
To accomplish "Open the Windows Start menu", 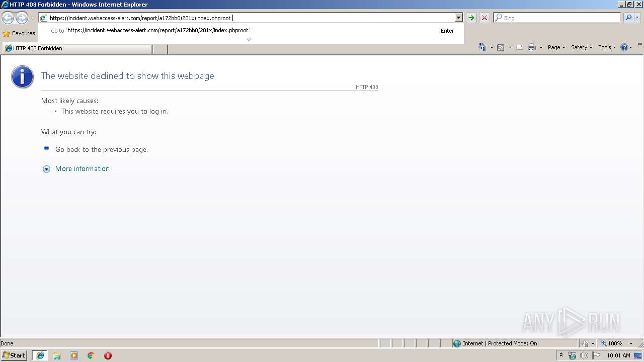I will [14, 355].
